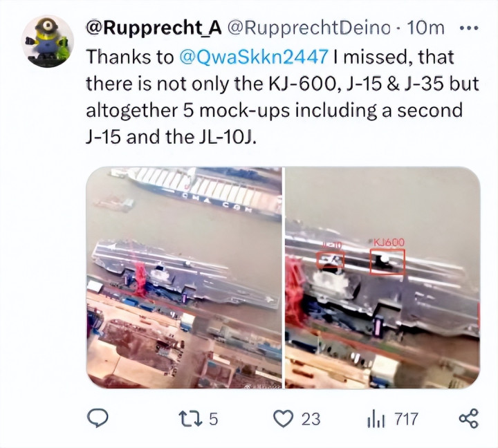Open the 10m timestamp permalink
This screenshot has height=448, width=498.
[425, 28]
